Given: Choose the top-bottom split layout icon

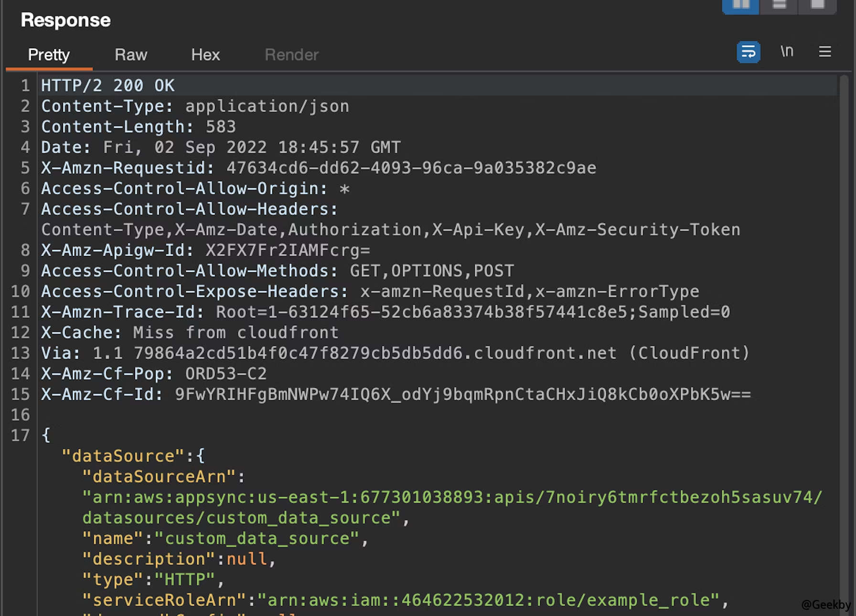Looking at the screenshot, I should pyautogui.click(x=779, y=6).
